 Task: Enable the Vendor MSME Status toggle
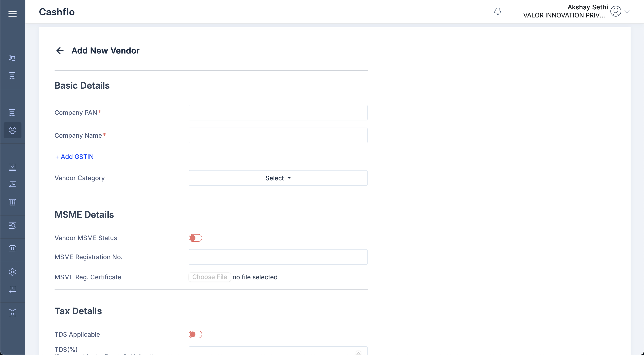click(x=195, y=238)
